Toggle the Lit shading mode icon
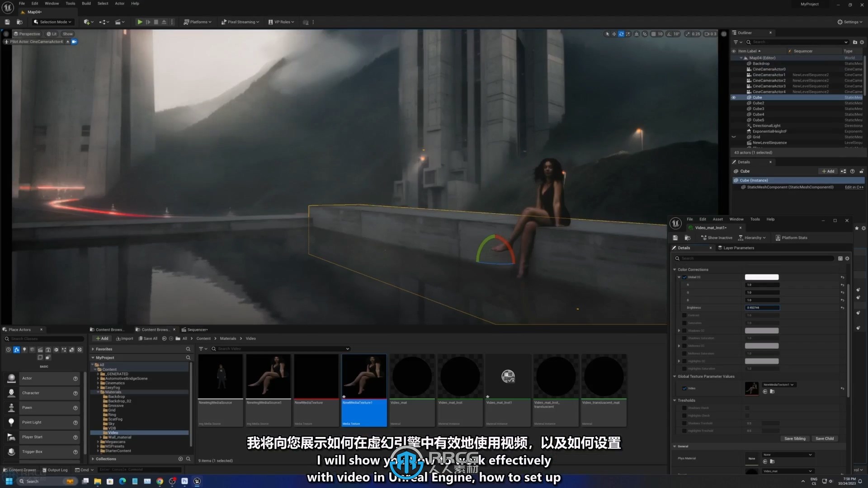The image size is (868, 488). [x=52, y=33]
